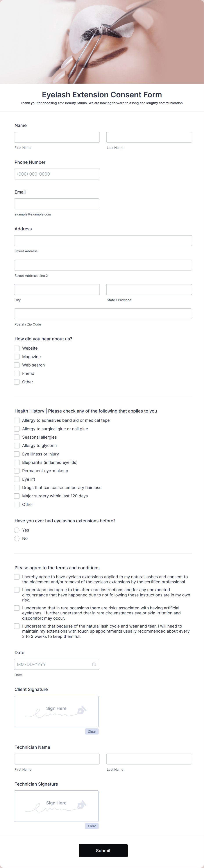Screen dimensions: 204x868
Task: Clear the Client Signature
Action: coord(92,731)
